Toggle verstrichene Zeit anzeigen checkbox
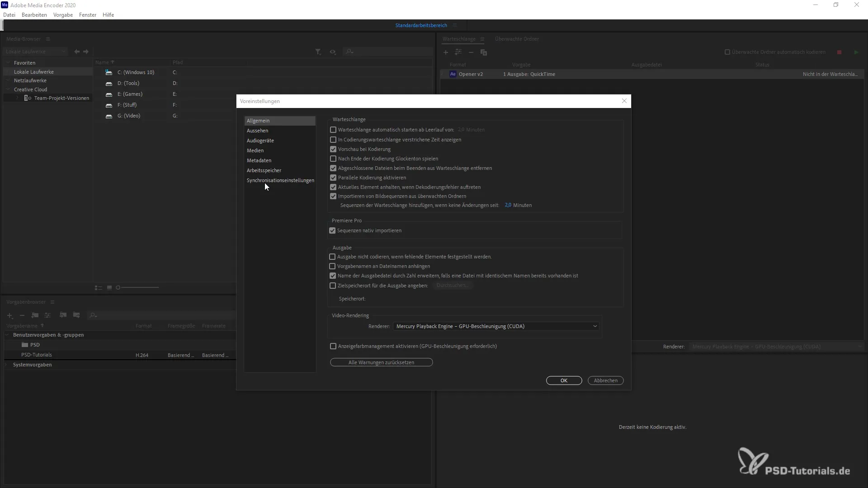 click(333, 140)
